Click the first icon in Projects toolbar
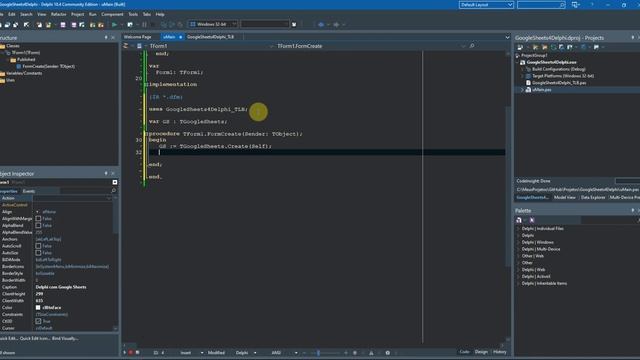640x360 pixels. pos(520,47)
